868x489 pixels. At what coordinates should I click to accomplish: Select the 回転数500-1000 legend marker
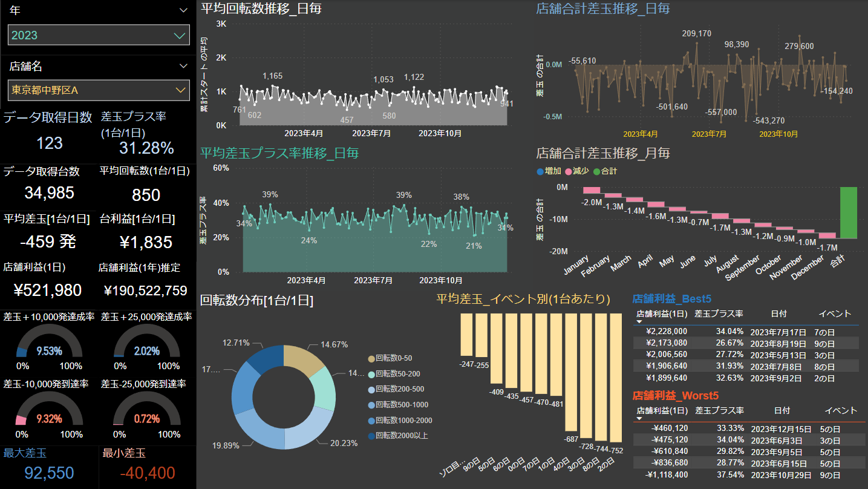[371, 405]
